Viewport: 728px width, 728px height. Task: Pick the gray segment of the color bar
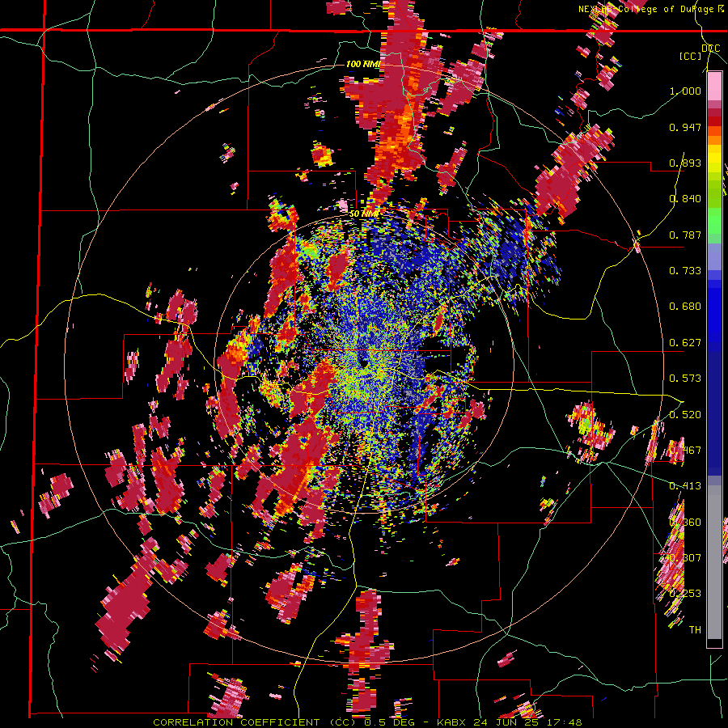[714, 562]
